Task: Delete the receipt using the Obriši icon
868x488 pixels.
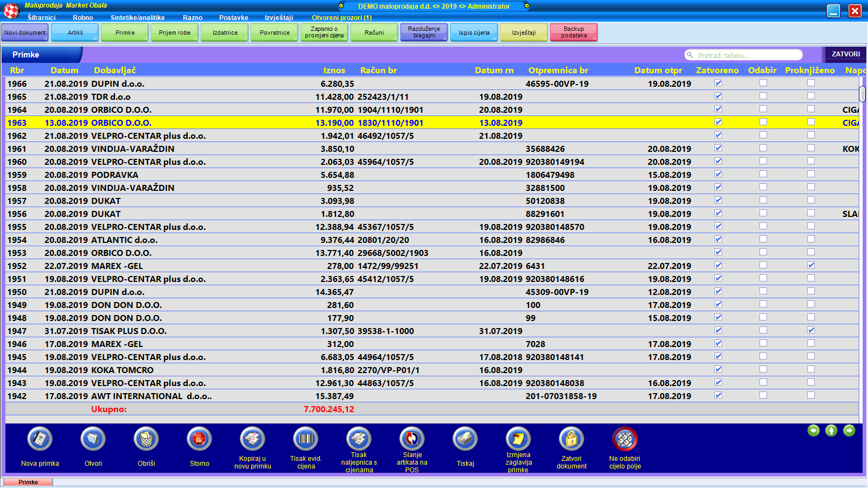Action: click(x=146, y=439)
